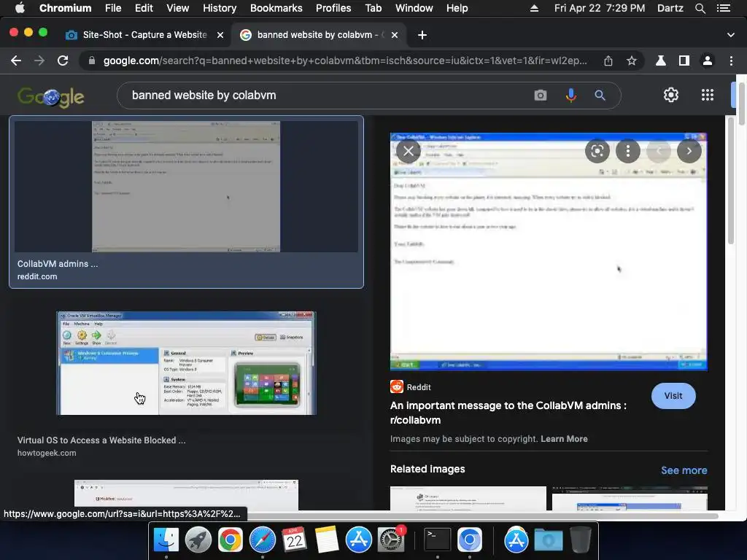
Task: Open Terminal from the Dock
Action: pos(438,540)
